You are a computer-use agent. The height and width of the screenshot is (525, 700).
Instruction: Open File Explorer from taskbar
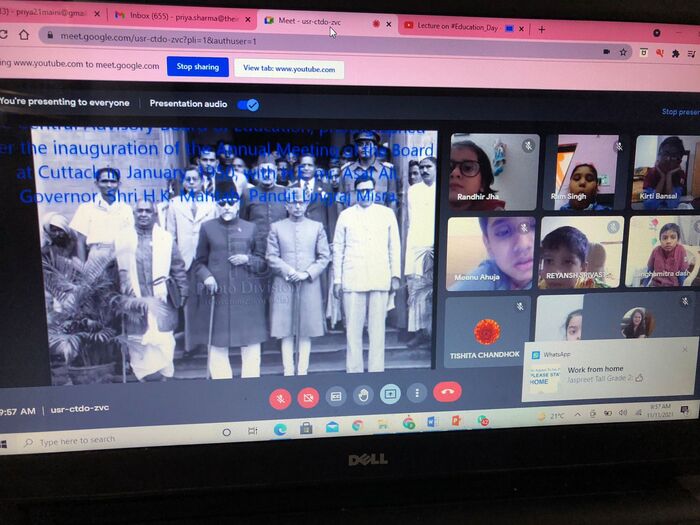click(383, 425)
